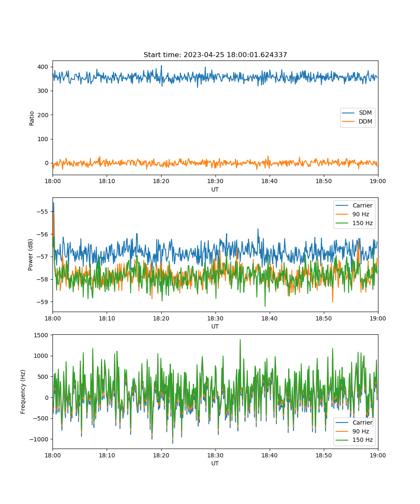Click the 18:40 tick under the Ratio plot
Viewport: 420px width, 504px height.
269,181
